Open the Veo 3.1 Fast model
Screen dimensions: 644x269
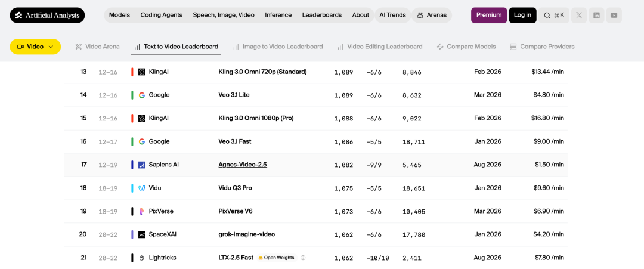point(235,141)
